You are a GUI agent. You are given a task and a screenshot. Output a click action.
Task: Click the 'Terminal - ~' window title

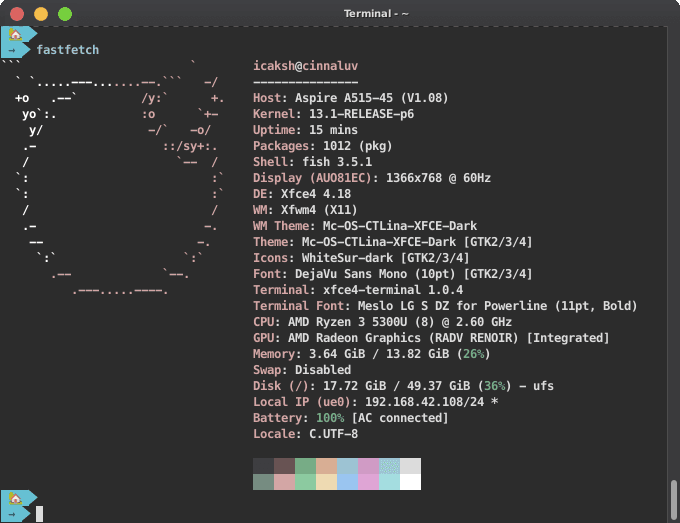(x=376, y=14)
